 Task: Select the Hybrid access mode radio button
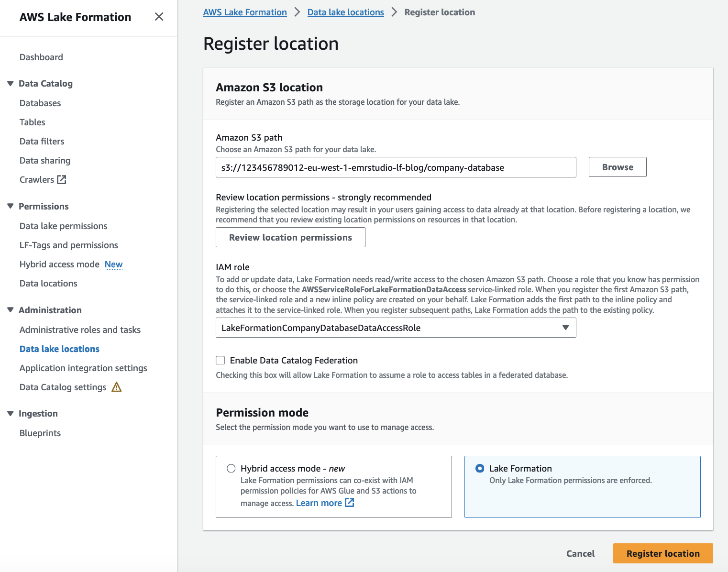(232, 468)
